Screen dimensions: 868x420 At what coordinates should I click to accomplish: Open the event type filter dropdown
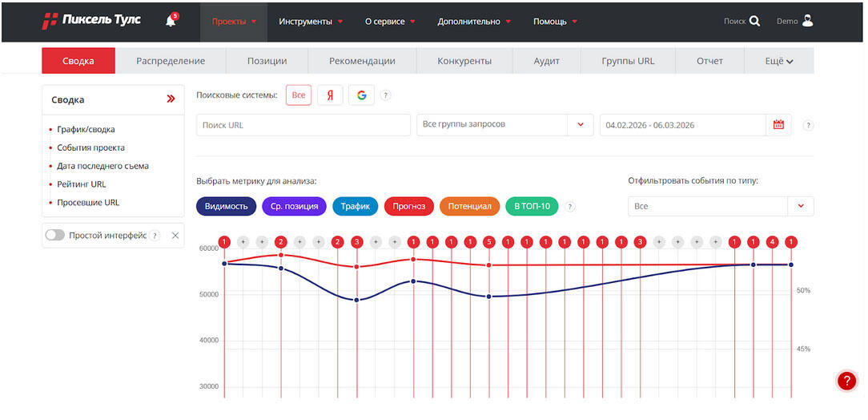(x=800, y=207)
